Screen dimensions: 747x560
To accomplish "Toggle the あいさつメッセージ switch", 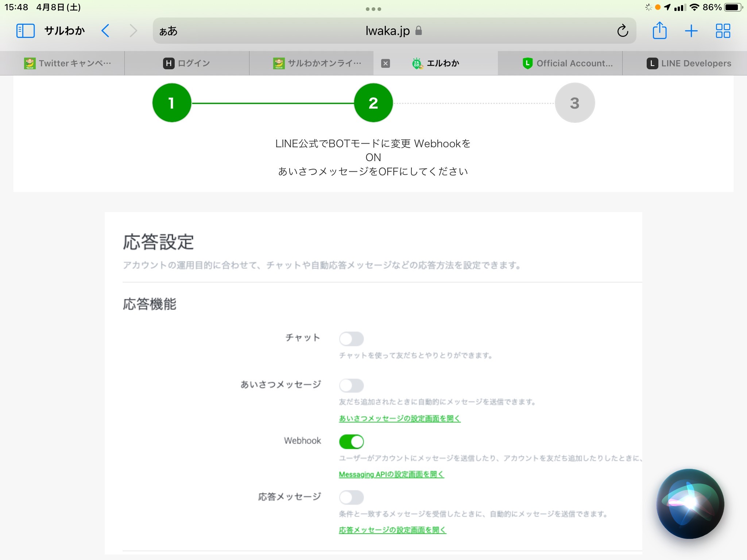I will pos(351,385).
